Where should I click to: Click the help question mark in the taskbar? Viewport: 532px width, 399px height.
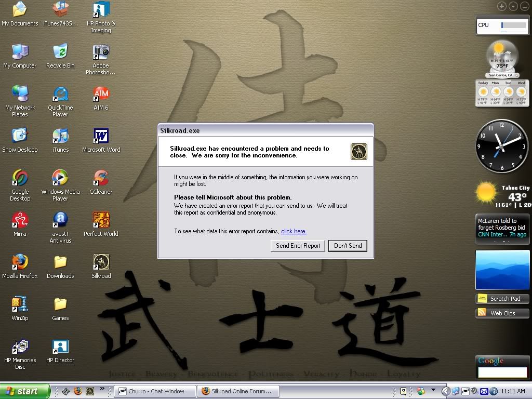[x=403, y=391]
